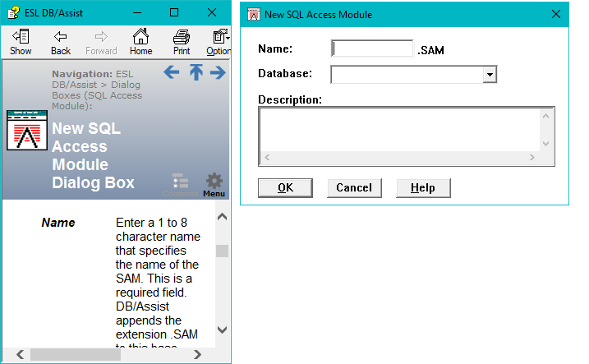Click the 'New SQL Access Module Dialog Box' heading
The height and width of the screenshot is (364, 589).
pos(93,155)
